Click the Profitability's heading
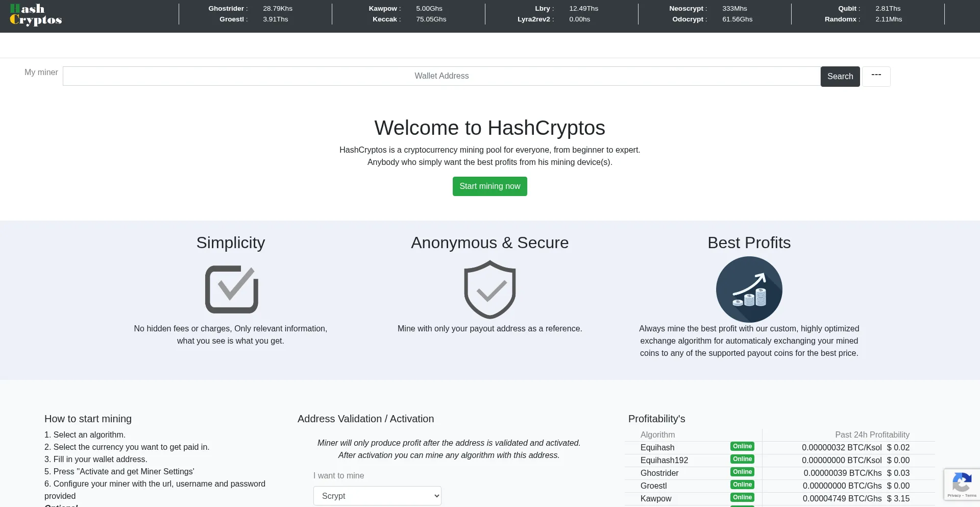 click(x=656, y=419)
